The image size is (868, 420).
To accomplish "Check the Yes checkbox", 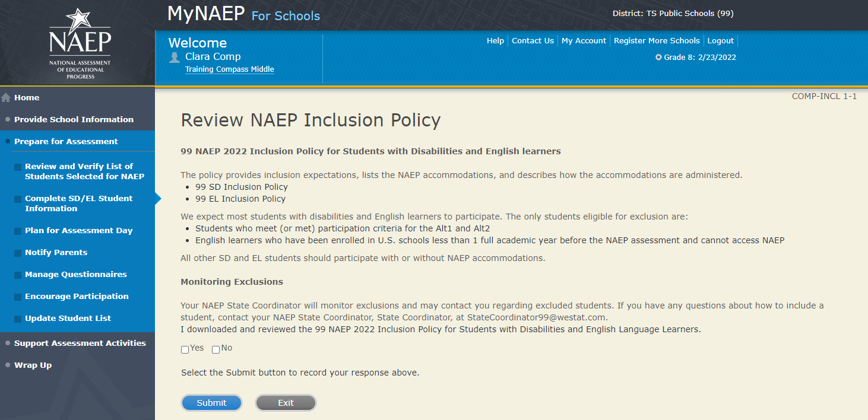I will [185, 349].
